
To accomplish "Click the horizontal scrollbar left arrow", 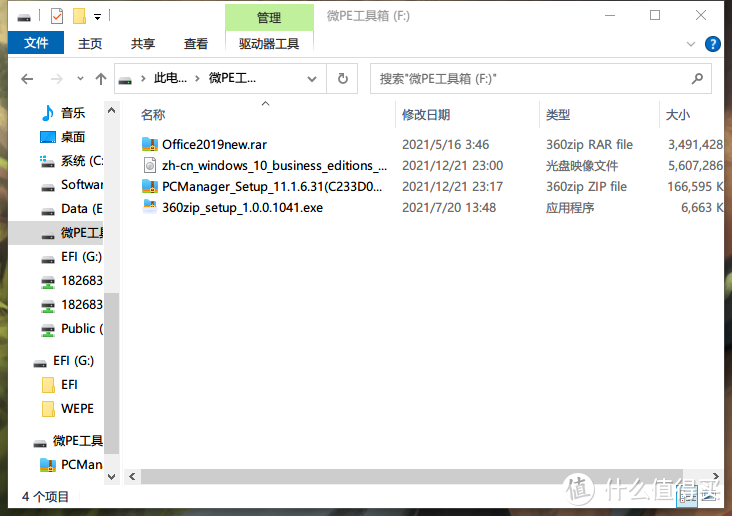I will point(132,476).
